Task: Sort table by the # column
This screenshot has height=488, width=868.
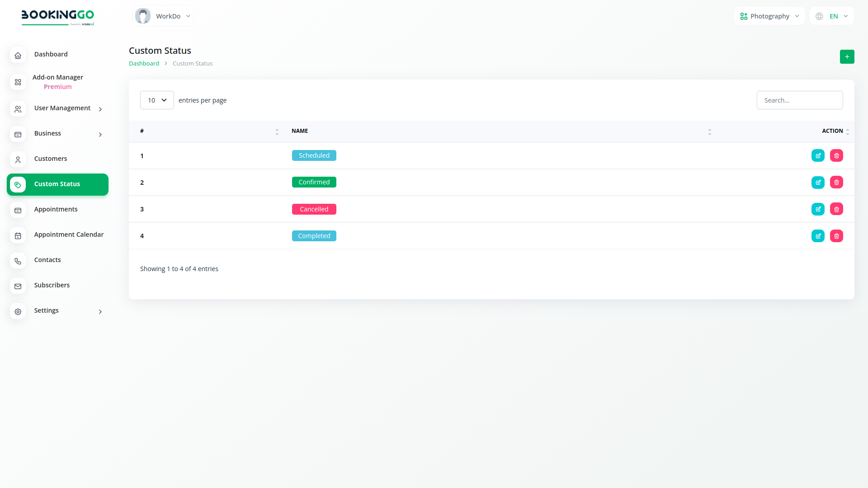Action: 277,131
